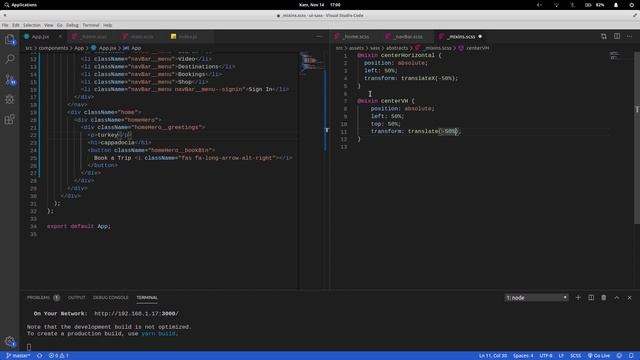Screen dimensions: 640x360
Task: Switch to the Output panel tab
Action: [x=76, y=298]
